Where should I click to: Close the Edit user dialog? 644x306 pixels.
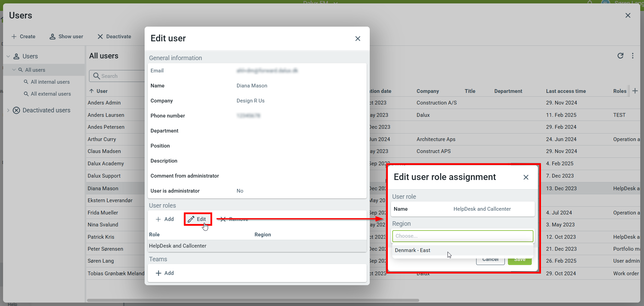click(x=357, y=39)
